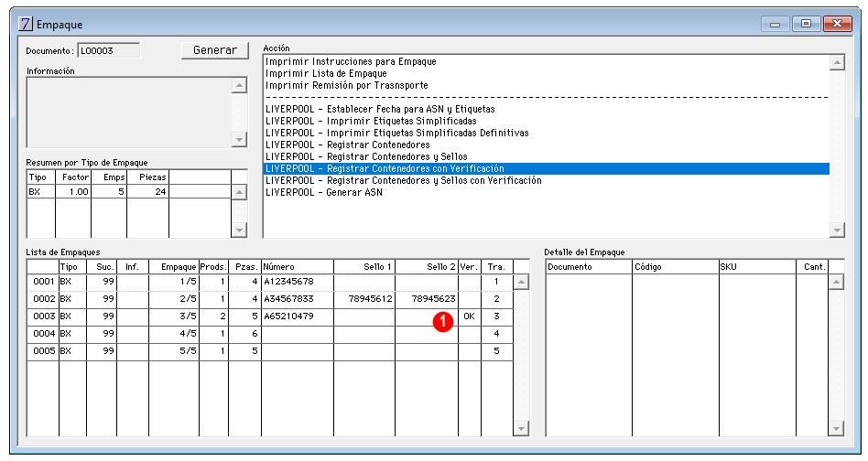Select 'Imprimir Remisión por Trasnsporte' action

click(x=546, y=85)
